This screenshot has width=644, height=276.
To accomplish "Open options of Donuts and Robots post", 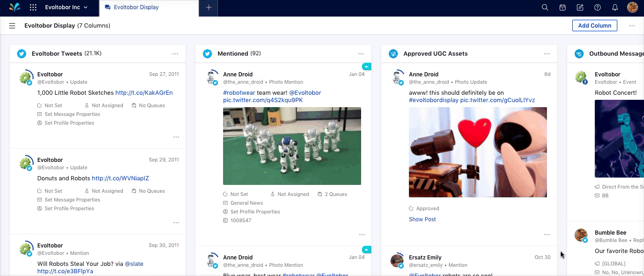I will click(176, 223).
